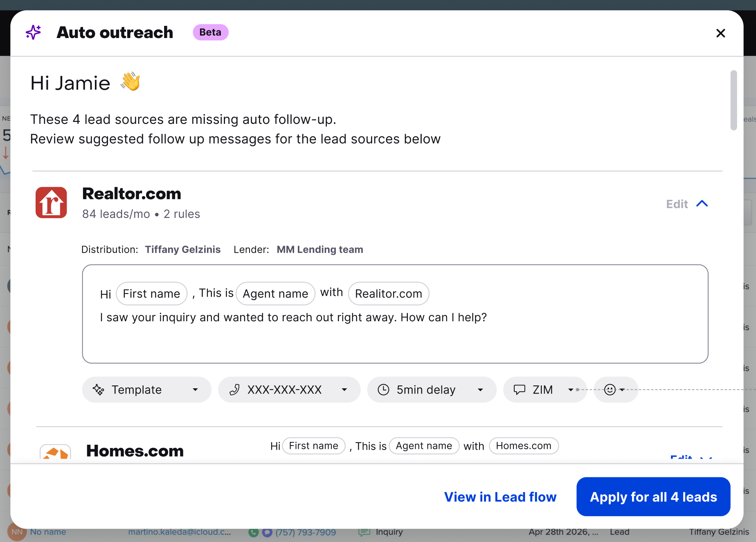
Task: Click the Realitor.com tag in message
Action: (388, 293)
